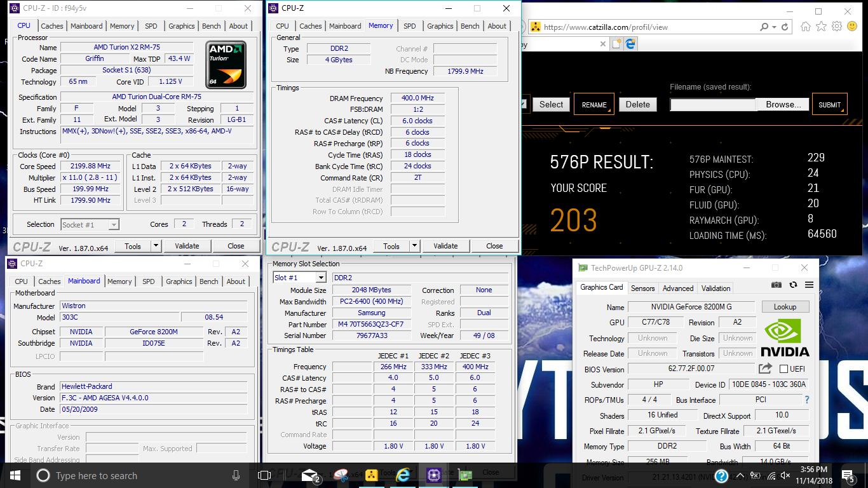
Task: Toggle the UEFI checkbox in GPU-Z
Action: click(783, 369)
